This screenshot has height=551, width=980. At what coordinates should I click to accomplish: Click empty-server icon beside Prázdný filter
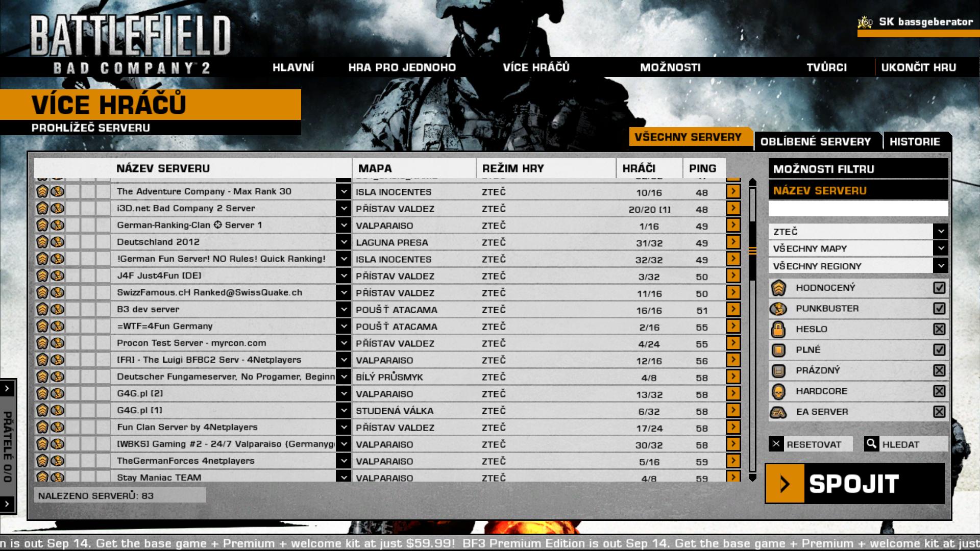pos(778,370)
